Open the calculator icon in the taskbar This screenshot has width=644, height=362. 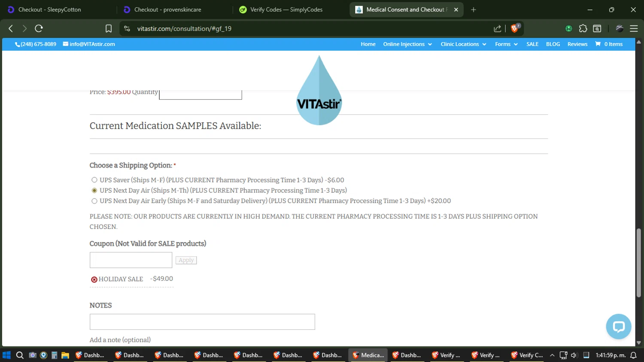[x=55, y=355]
